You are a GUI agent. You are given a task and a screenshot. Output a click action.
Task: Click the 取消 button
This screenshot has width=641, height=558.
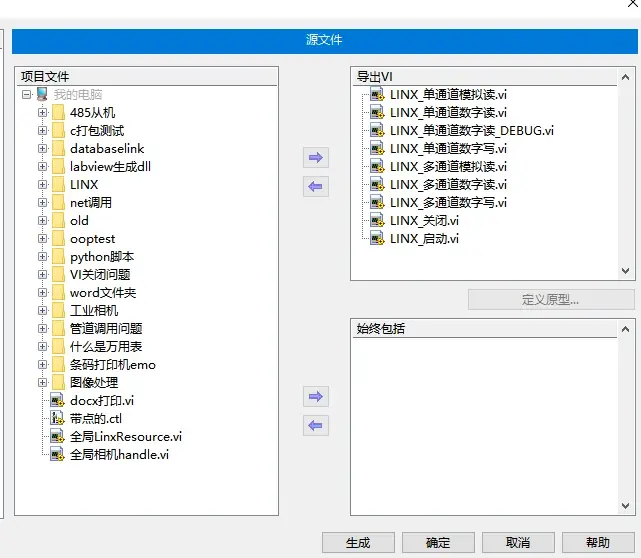[518, 542]
